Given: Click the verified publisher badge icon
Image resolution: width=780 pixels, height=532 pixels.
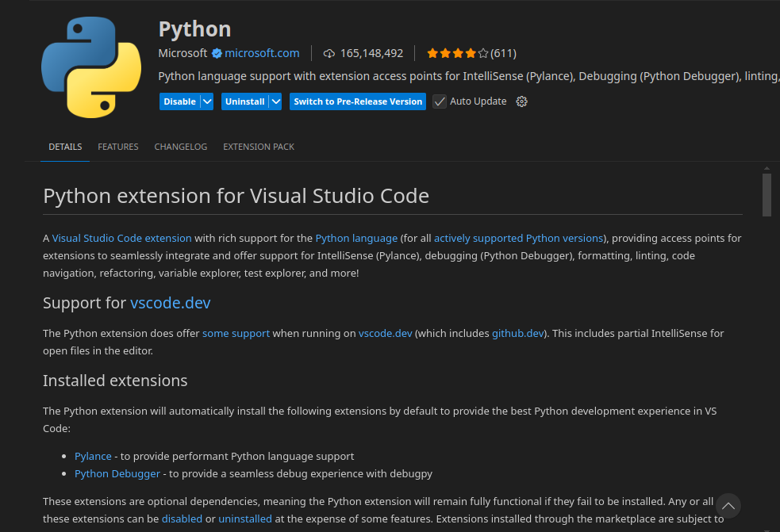Looking at the screenshot, I should click(x=216, y=53).
